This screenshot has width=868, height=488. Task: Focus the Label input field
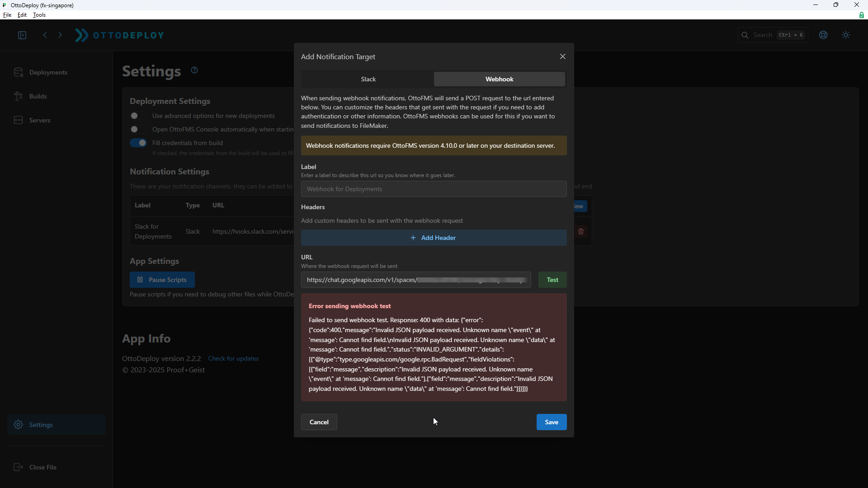(434, 189)
